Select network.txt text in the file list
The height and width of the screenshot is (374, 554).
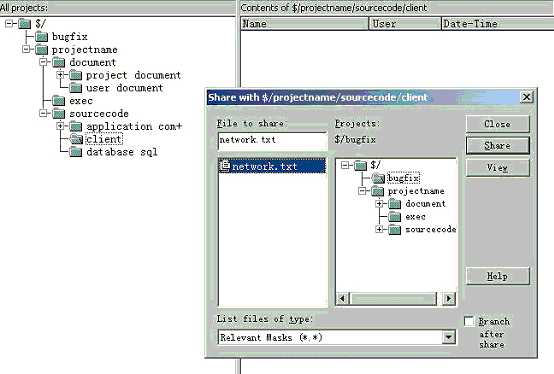(264, 166)
